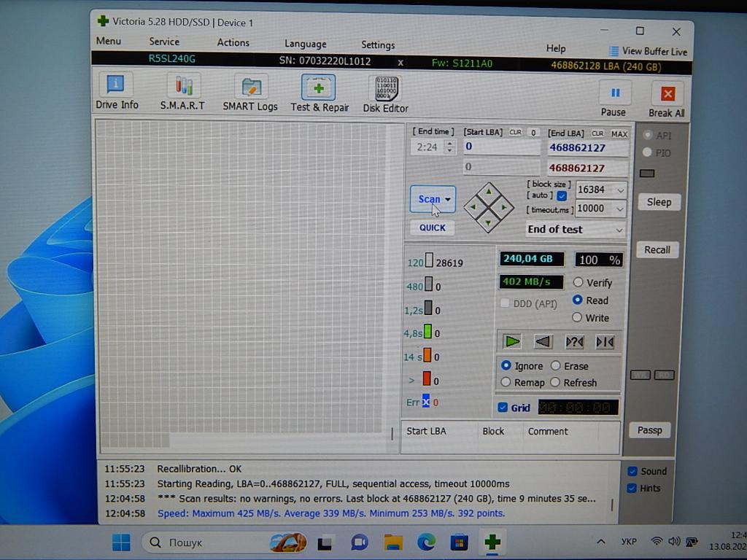Click the reverse scan arrow button
747x560 pixels.
tap(543, 341)
